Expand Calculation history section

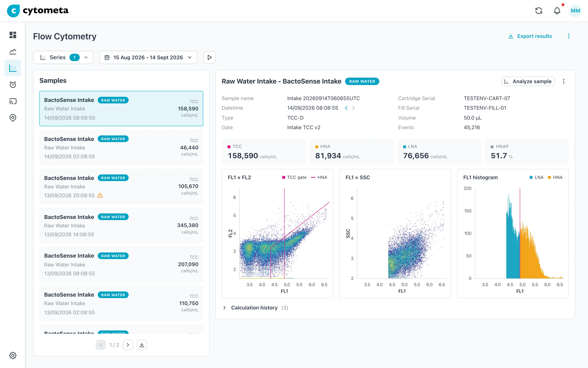click(x=255, y=308)
